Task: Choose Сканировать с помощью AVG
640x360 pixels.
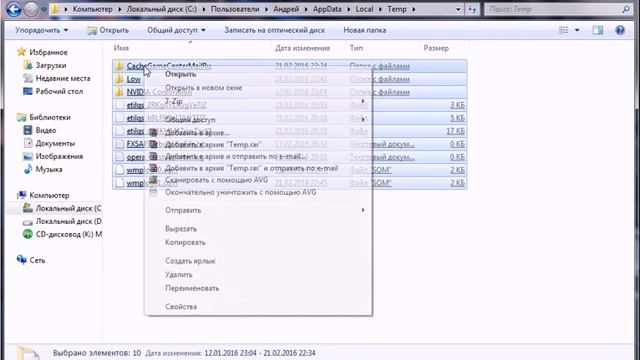Action: tap(258, 180)
